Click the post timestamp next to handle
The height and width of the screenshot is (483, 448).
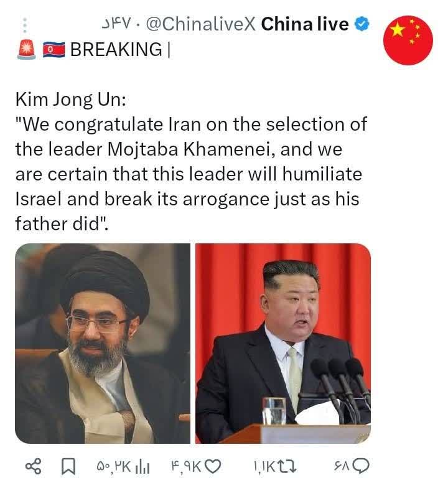116,24
